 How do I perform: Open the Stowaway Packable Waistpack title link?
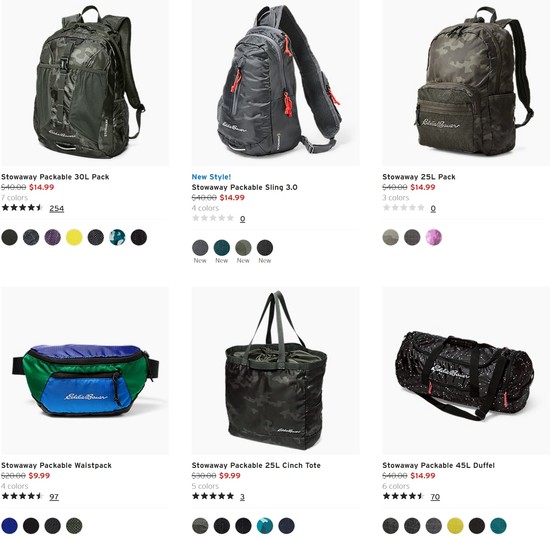[56, 465]
